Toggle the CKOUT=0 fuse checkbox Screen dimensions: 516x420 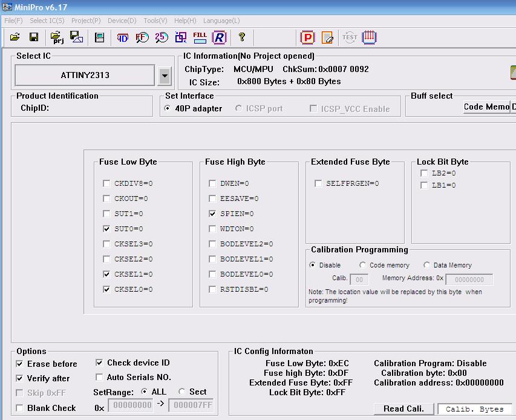(106, 199)
